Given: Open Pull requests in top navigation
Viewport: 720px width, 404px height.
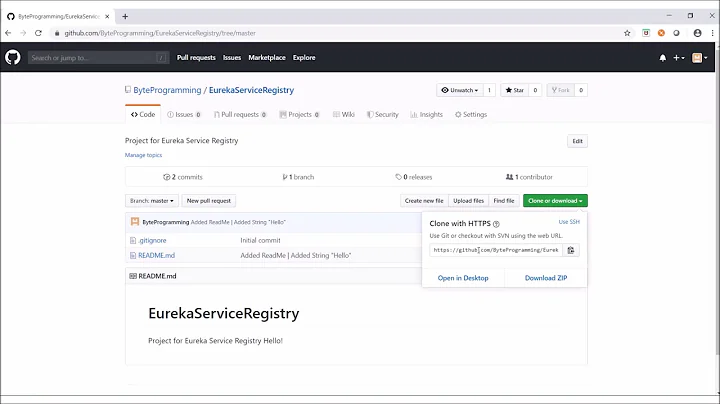Looking at the screenshot, I should click(196, 57).
